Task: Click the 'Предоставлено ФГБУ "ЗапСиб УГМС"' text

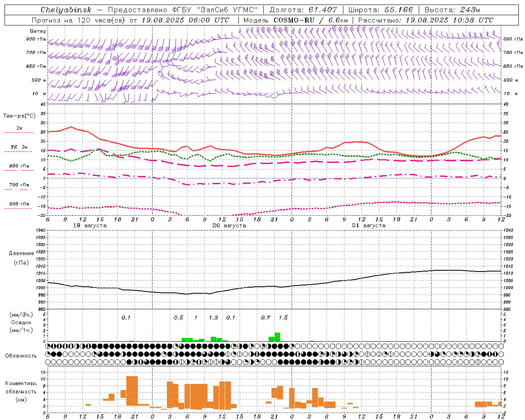Action: tap(183, 10)
